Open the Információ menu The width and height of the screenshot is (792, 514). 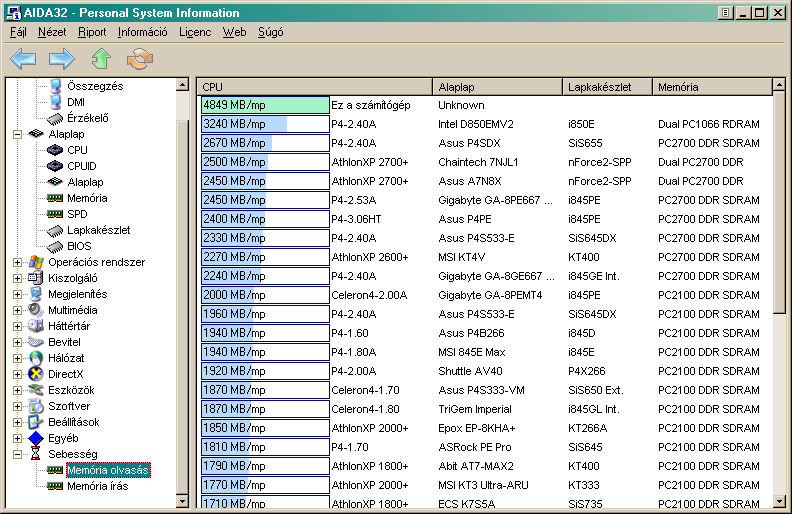point(142,32)
